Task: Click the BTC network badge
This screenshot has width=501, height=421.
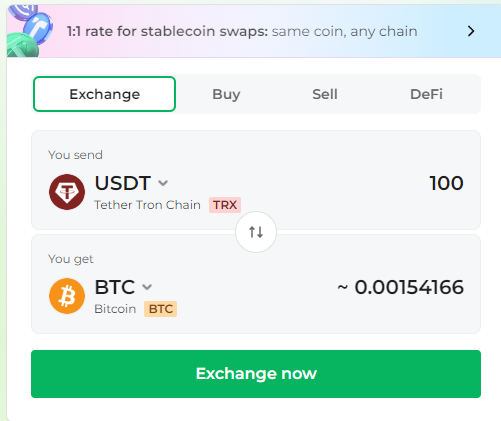Action: [x=161, y=309]
